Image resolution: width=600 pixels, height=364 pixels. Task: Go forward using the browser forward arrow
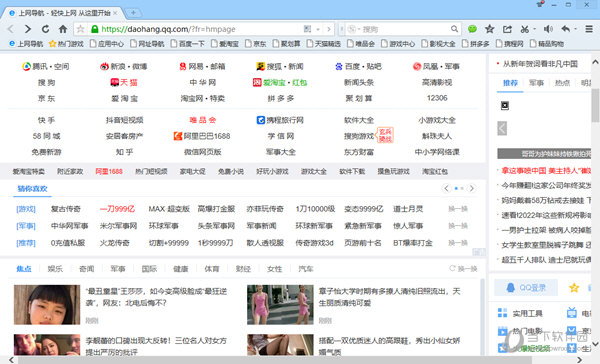pyautogui.click(x=28, y=29)
